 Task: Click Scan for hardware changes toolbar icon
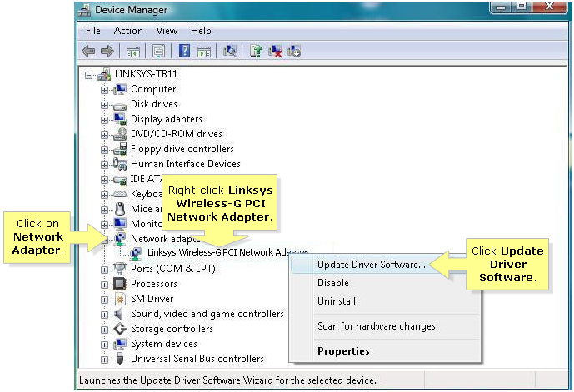pyautogui.click(x=230, y=51)
